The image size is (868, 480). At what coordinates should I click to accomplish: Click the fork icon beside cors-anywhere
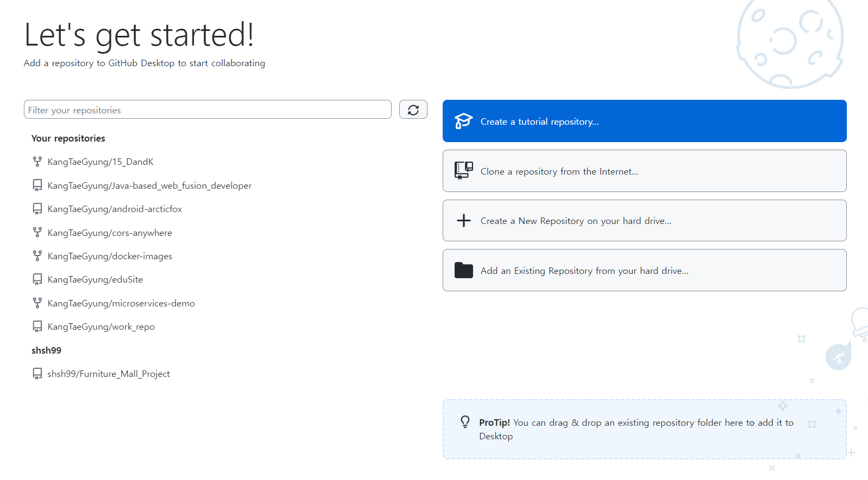coord(37,232)
